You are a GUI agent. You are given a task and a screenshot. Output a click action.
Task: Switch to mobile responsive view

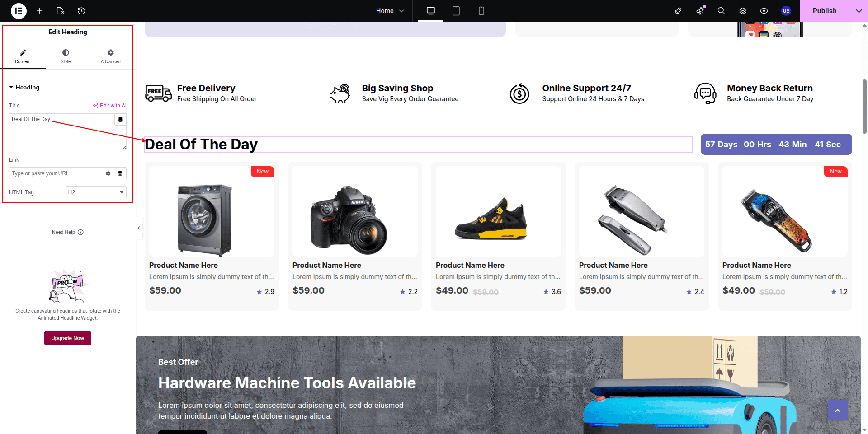click(x=481, y=11)
